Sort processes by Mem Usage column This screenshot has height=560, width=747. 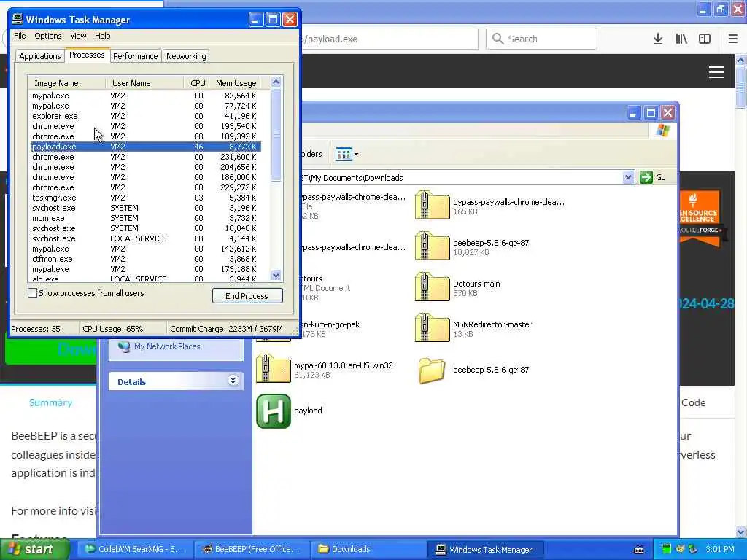pos(236,83)
